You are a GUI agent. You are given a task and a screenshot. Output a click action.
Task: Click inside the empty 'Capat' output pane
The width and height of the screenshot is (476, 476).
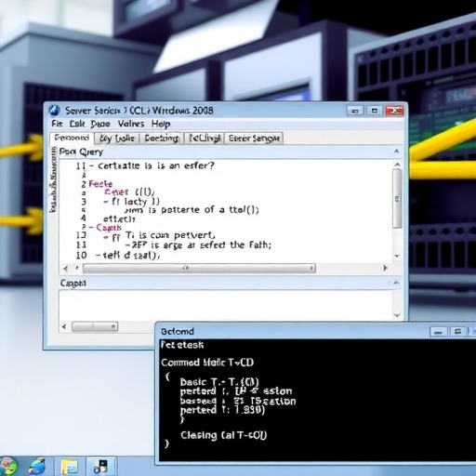tap(225, 305)
